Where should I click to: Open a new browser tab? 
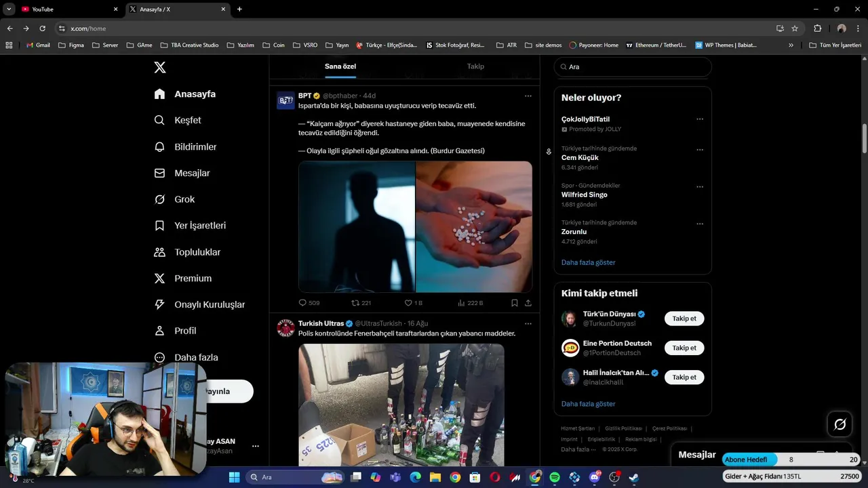pyautogui.click(x=239, y=9)
